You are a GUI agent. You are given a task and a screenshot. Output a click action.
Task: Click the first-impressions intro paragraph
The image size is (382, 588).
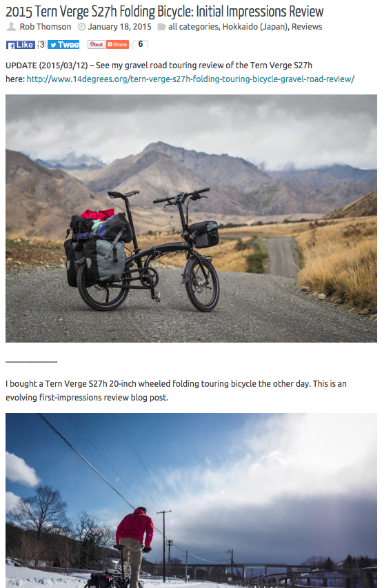click(x=176, y=390)
